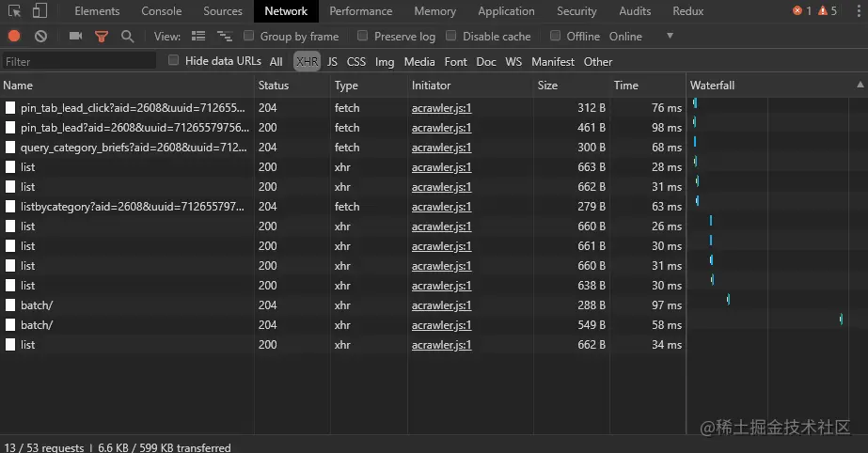Tick the Offline checkbox
Viewport: 868px width, 453px height.
point(555,36)
